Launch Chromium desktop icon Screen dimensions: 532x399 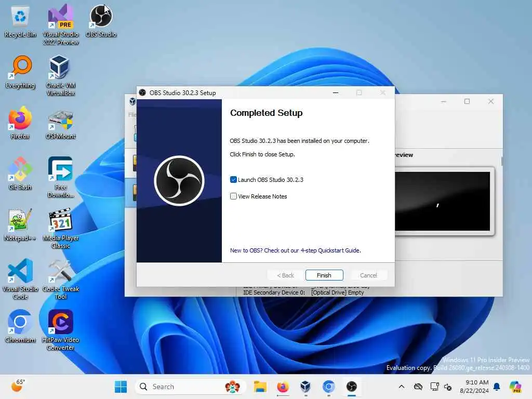tap(20, 326)
